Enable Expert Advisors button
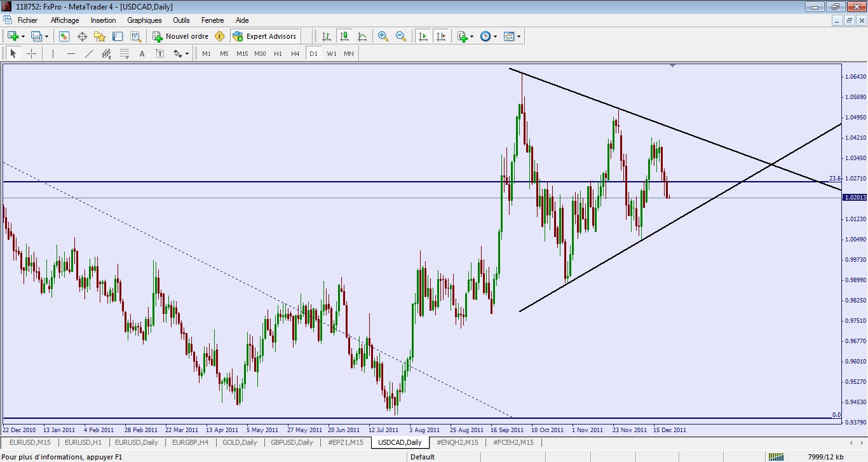Screen dimensions: 868x462 tap(264, 36)
